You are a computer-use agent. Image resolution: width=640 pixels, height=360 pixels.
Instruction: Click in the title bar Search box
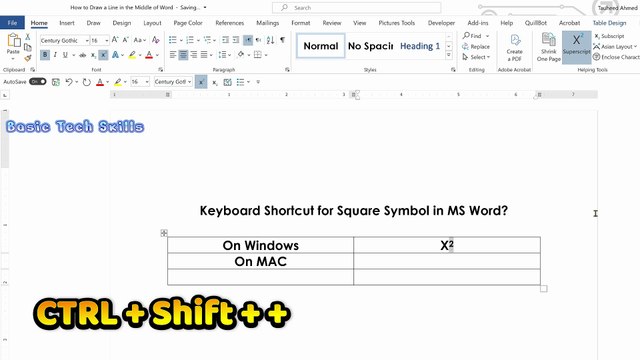coord(357,7)
